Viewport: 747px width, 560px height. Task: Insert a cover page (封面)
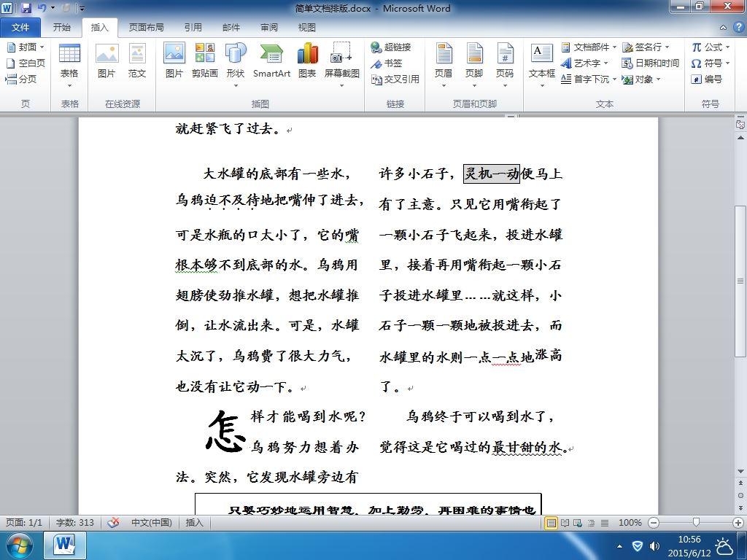click(26, 47)
